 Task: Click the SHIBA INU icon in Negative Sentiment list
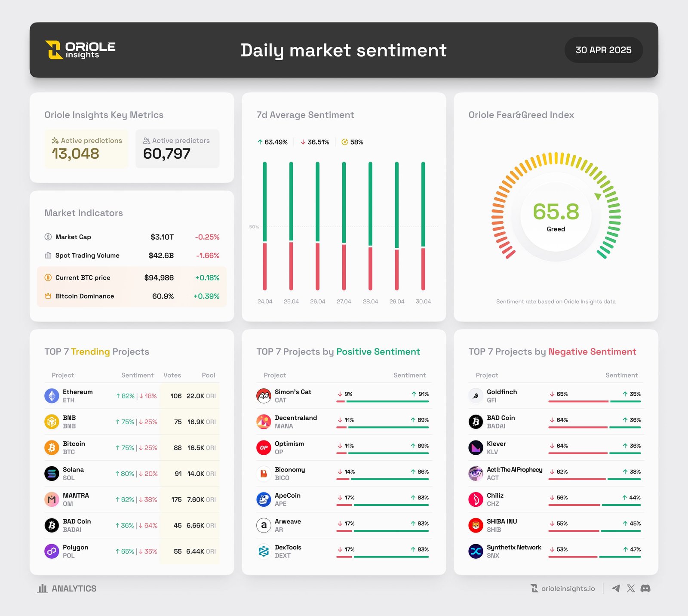pyautogui.click(x=475, y=525)
